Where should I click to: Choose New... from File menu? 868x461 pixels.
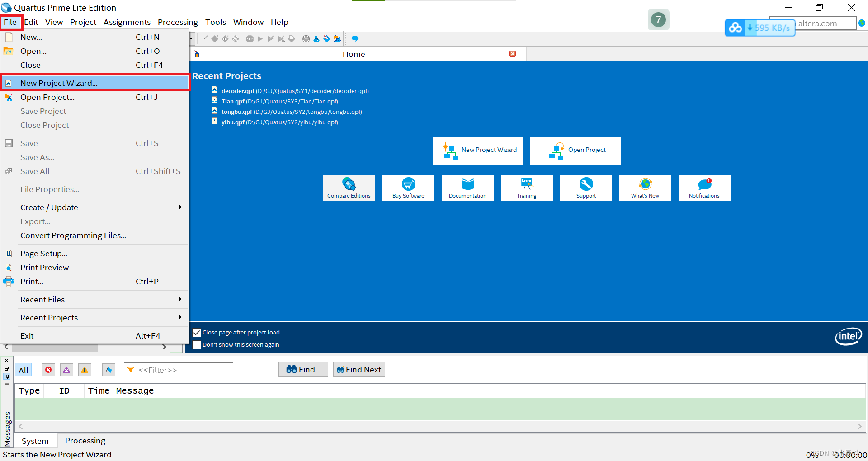tap(94, 37)
